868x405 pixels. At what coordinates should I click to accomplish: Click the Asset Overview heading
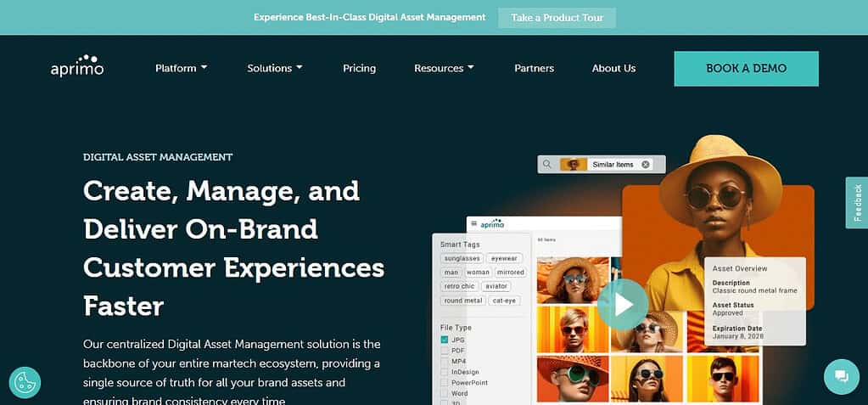click(740, 268)
